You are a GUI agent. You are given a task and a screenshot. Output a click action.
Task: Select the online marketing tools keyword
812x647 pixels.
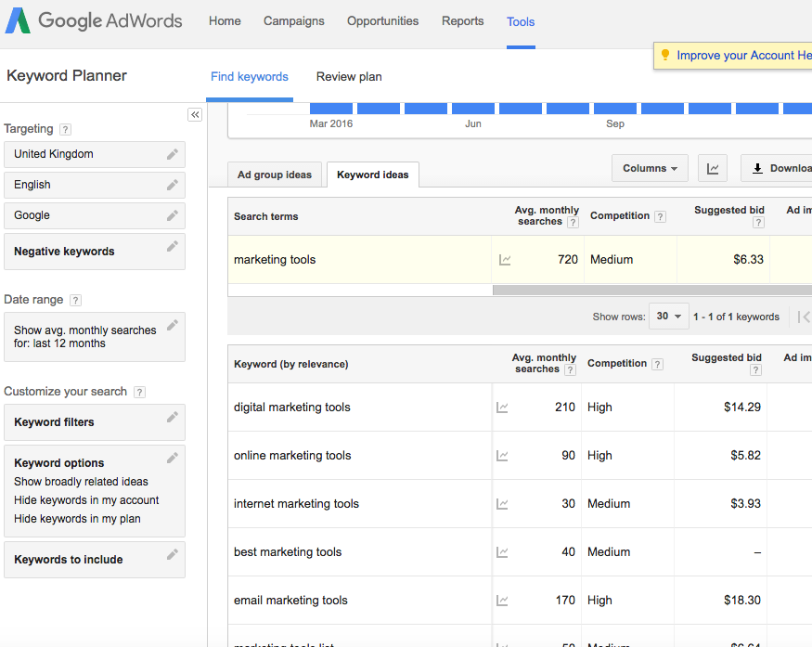[x=292, y=456]
